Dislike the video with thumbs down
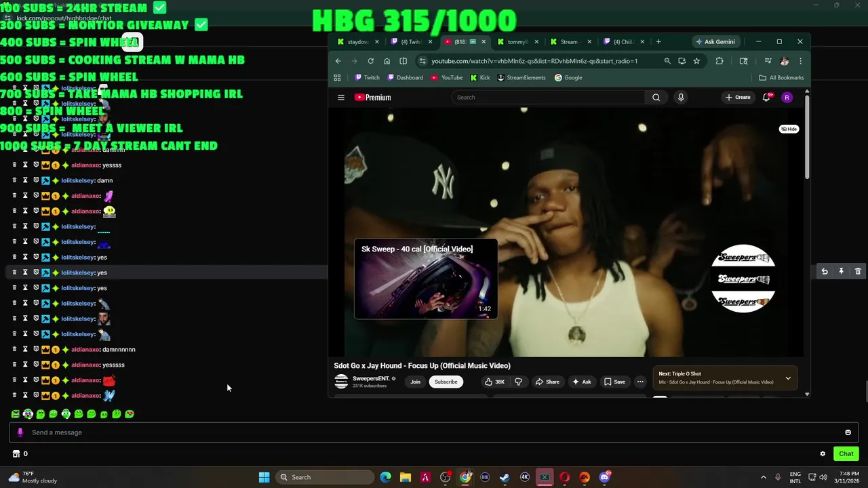Viewport: 868px width, 488px height. (519, 382)
